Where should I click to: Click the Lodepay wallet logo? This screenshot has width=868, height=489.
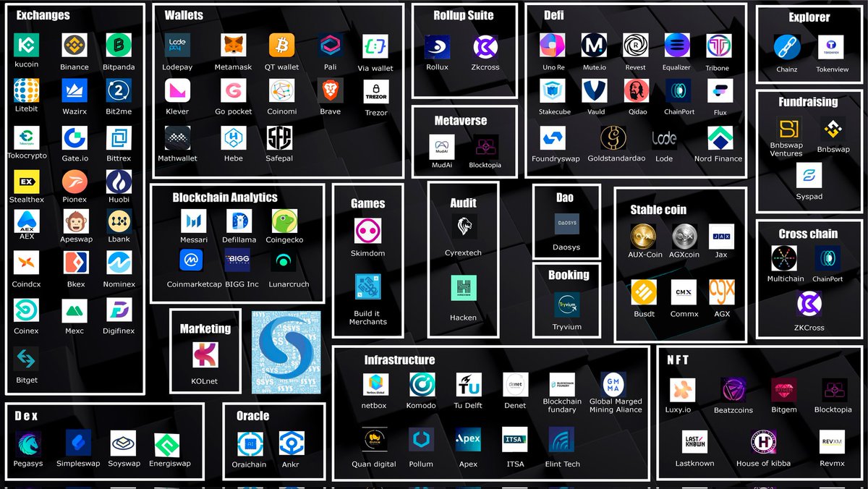pos(177,46)
